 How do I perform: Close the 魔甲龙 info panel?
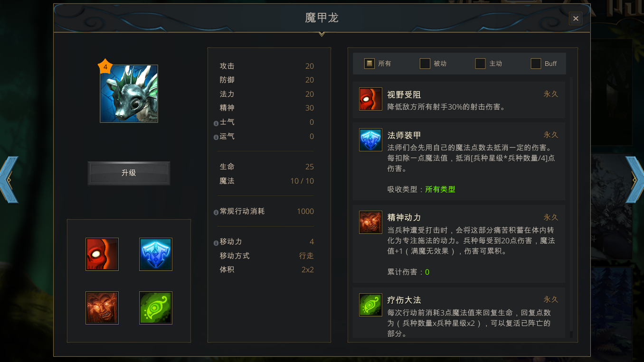pos(576,19)
